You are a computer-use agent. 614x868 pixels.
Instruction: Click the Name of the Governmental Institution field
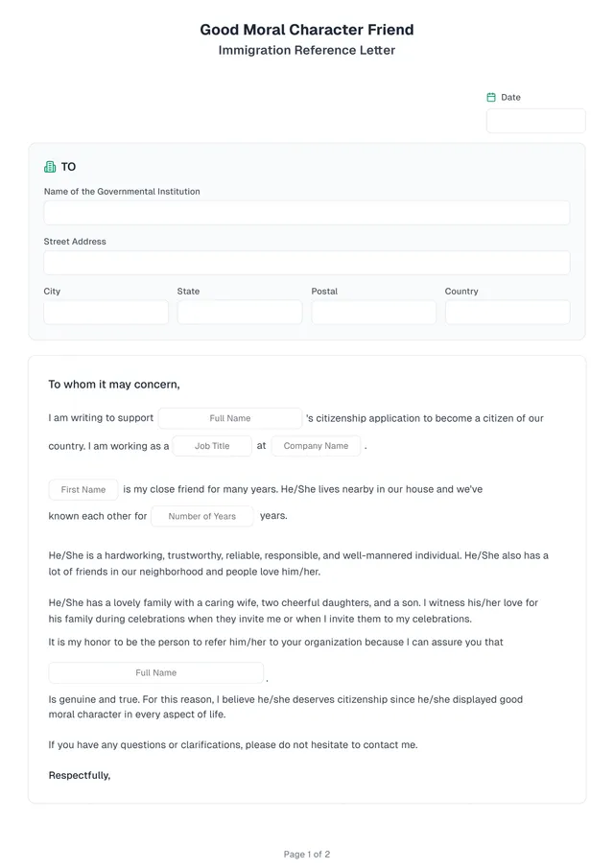307,213
